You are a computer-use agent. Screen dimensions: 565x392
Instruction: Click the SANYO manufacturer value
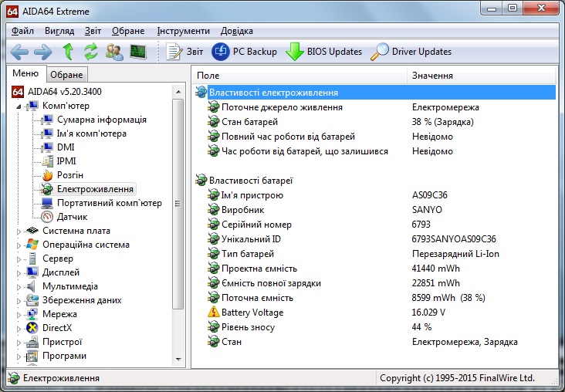click(x=427, y=210)
